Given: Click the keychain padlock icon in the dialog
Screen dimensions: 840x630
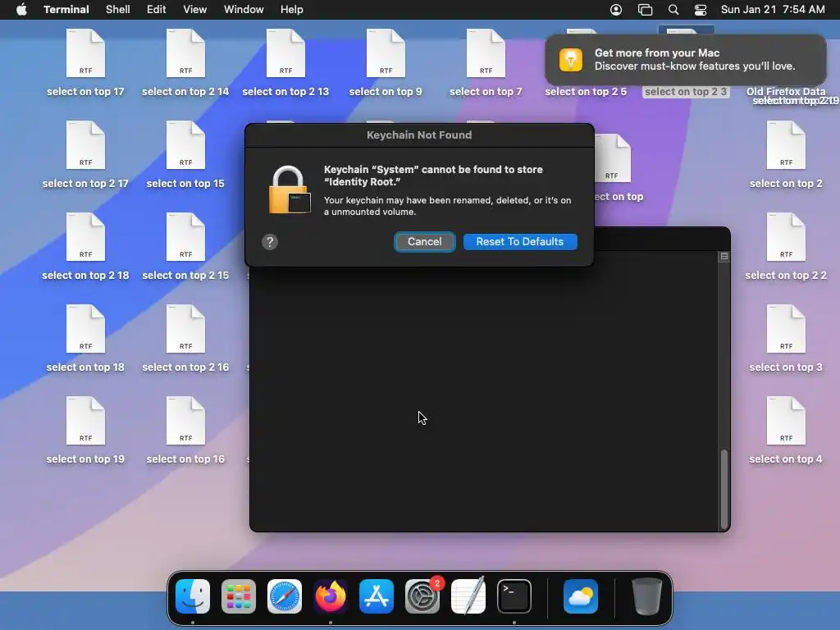Looking at the screenshot, I should 289,190.
